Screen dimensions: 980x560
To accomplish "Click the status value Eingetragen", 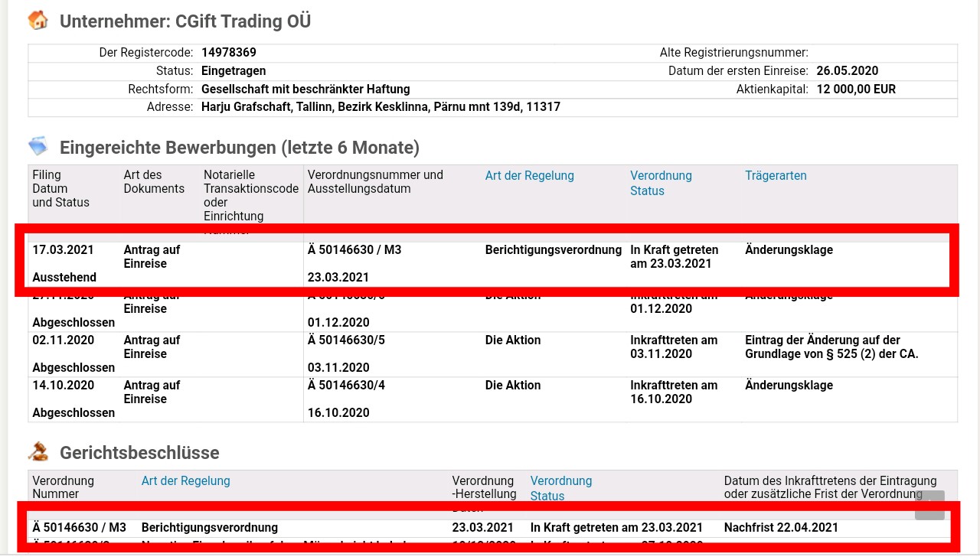I will [x=234, y=70].
